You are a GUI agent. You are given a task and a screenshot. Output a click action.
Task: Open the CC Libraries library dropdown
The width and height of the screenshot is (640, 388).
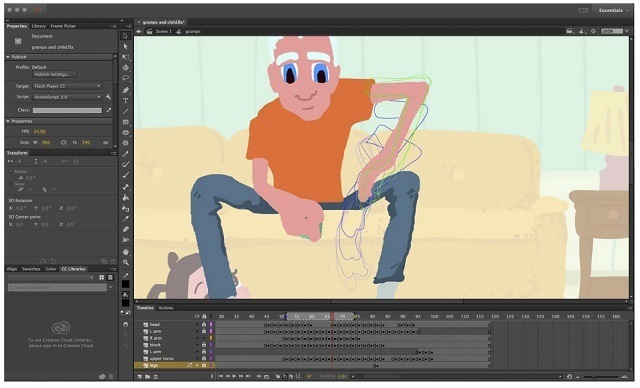point(51,277)
